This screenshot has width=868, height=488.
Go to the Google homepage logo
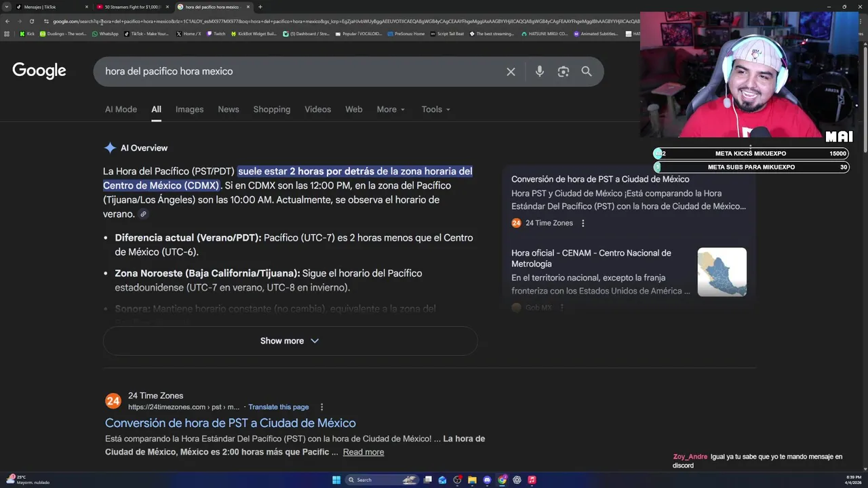click(x=39, y=70)
